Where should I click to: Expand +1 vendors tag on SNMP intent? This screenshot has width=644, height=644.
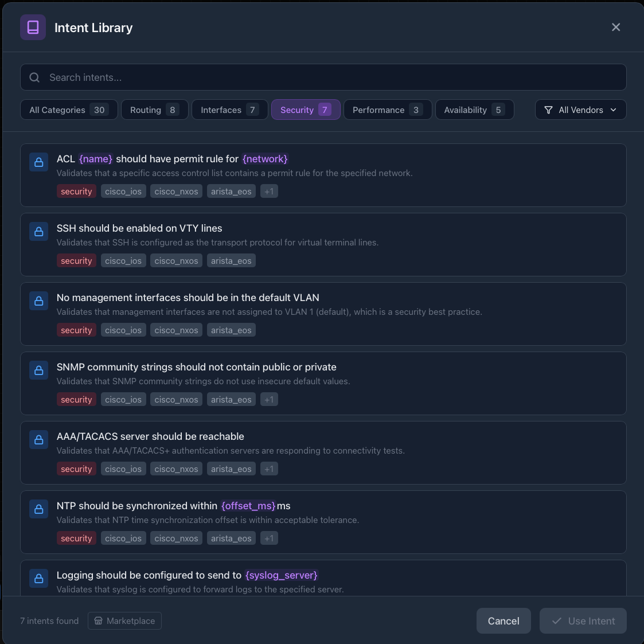[269, 400]
